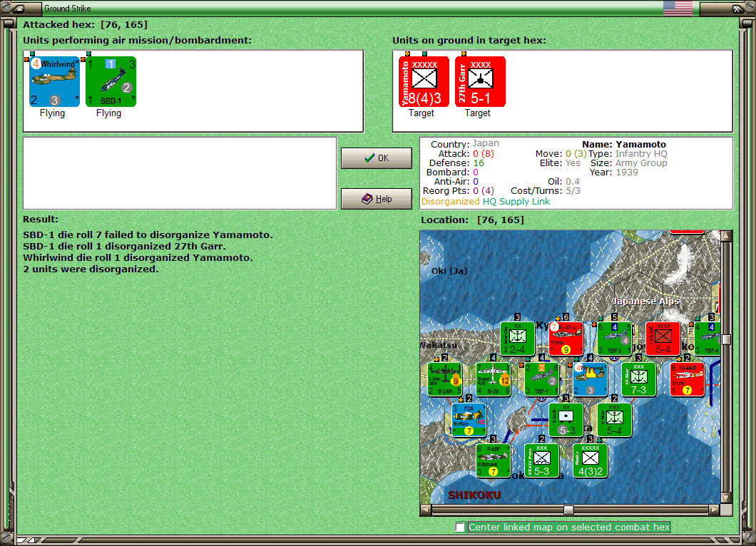
Task: Click the V Mar 5-4 marine counter
Action: click(x=614, y=420)
